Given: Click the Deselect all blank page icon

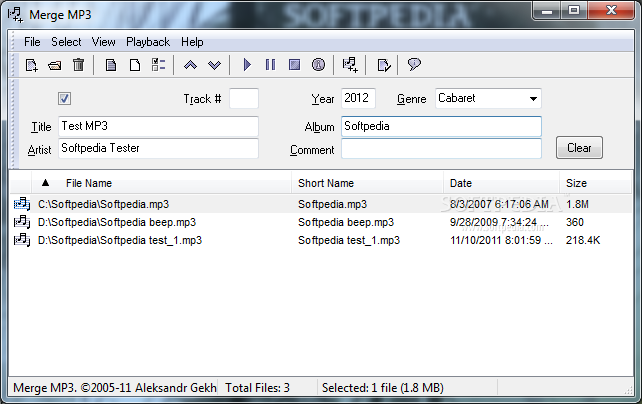Looking at the screenshot, I should pos(135,65).
